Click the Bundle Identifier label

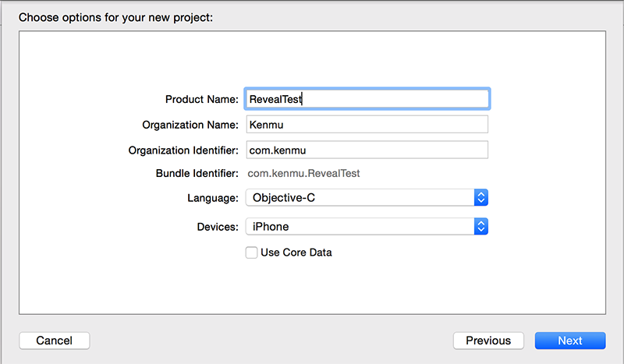[x=197, y=174]
